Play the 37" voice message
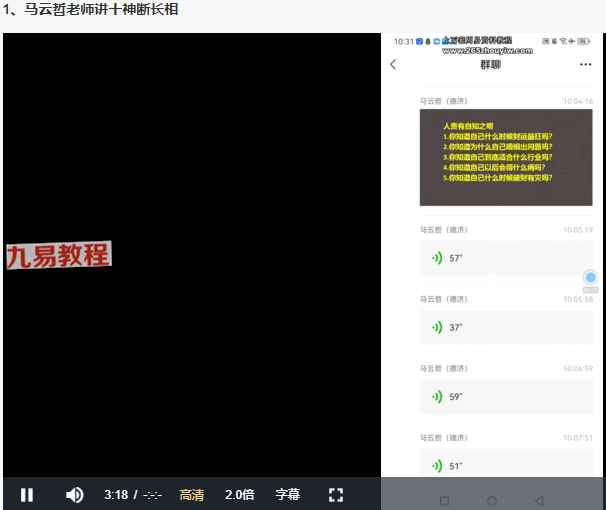 [x=506, y=327]
